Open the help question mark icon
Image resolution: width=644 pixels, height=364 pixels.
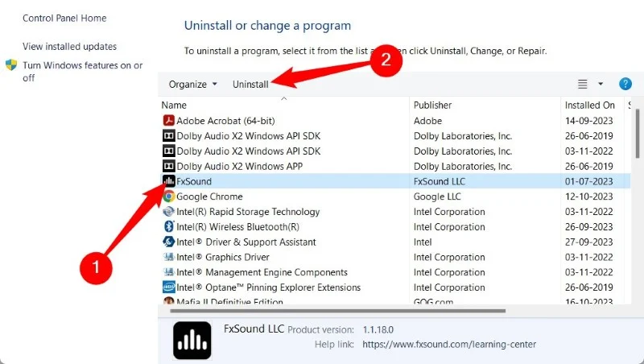tap(625, 84)
